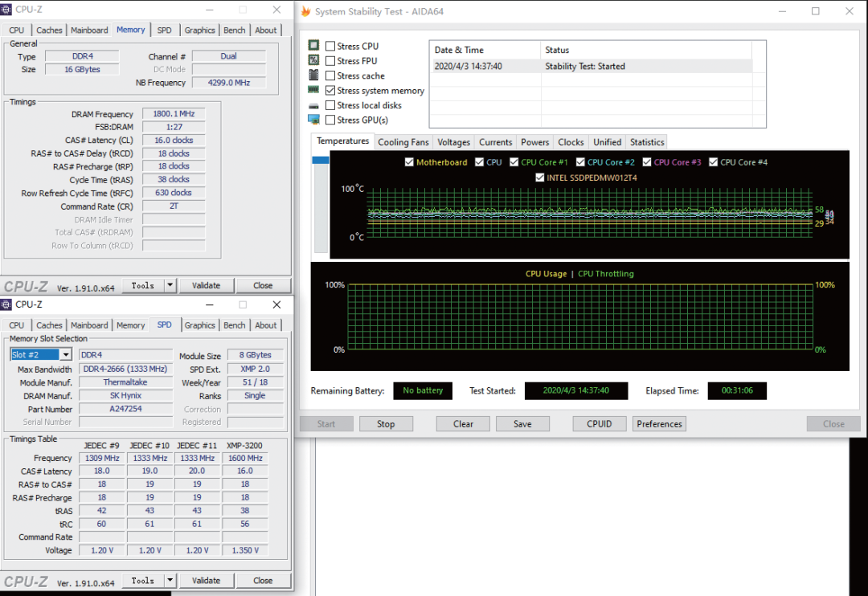Switch to Cooling Fans tab
The width and height of the screenshot is (868, 596).
[x=403, y=142]
